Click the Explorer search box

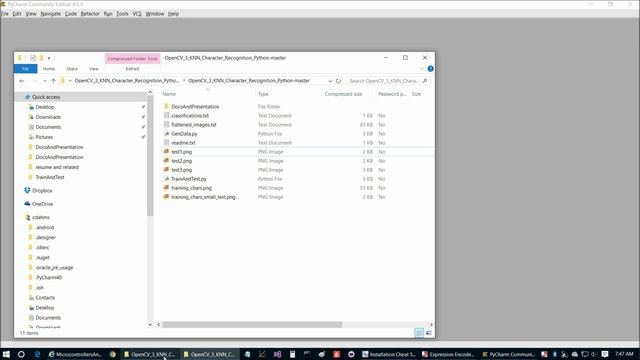click(x=387, y=81)
